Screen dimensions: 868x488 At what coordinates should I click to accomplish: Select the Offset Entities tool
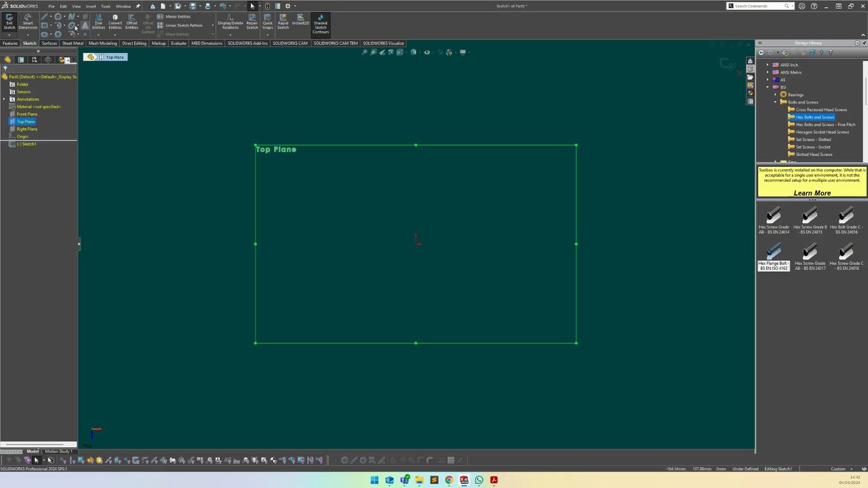[132, 22]
